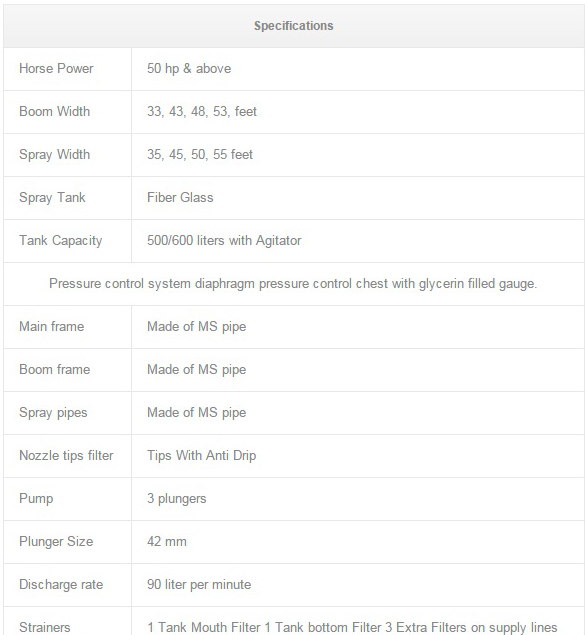Select the Main frame label
585x635 pixels.
pyautogui.click(x=51, y=326)
